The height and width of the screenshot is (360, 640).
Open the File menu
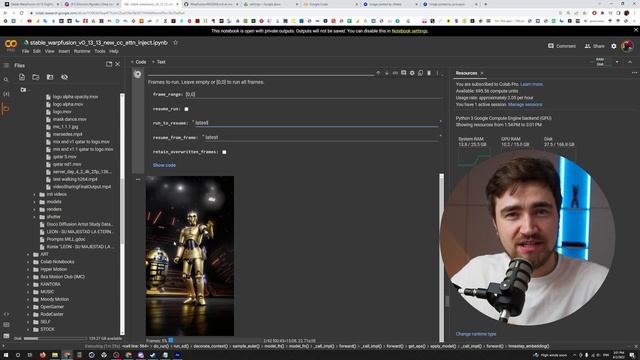pos(25,51)
